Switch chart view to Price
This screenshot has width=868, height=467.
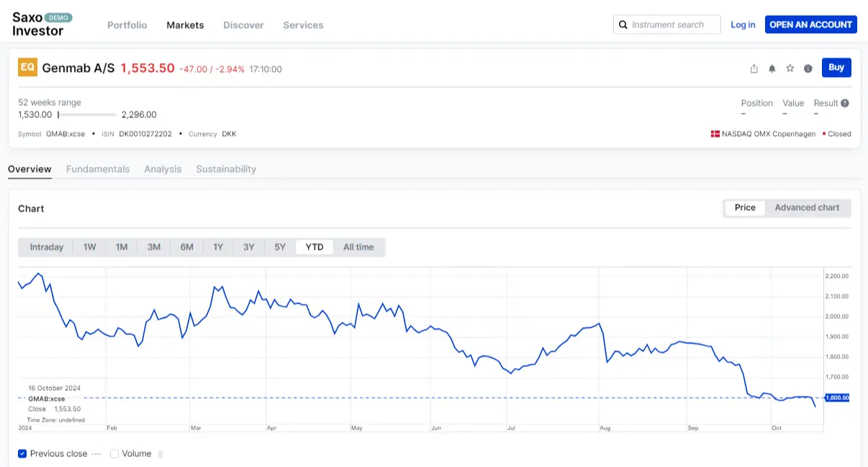click(745, 207)
